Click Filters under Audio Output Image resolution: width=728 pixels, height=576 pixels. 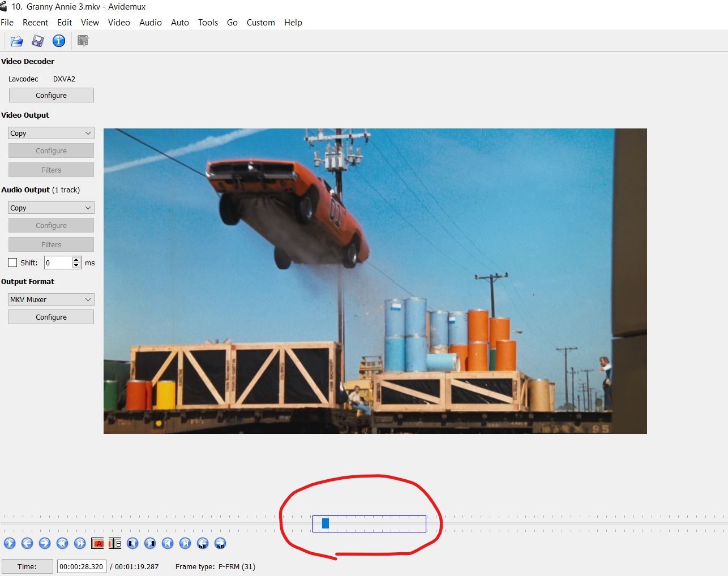coord(51,244)
